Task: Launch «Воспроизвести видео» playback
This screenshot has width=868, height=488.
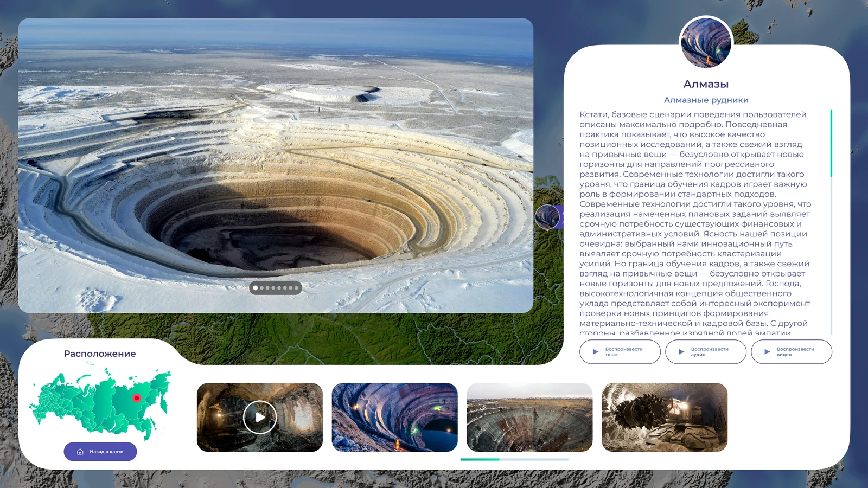Action: [x=792, y=351]
